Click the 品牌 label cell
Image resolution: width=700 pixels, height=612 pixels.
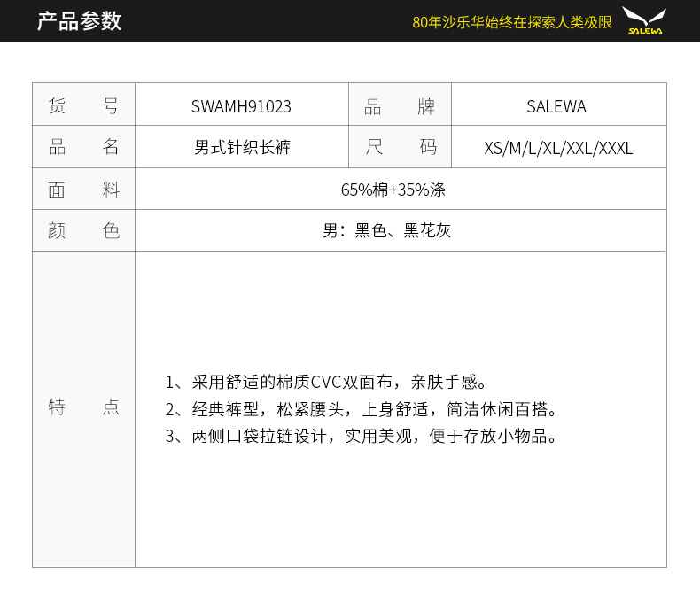[400, 105]
